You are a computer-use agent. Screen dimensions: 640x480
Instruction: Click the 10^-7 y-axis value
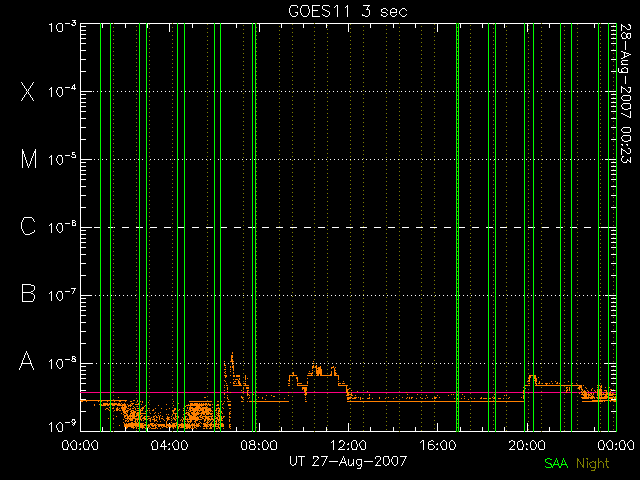point(62,295)
